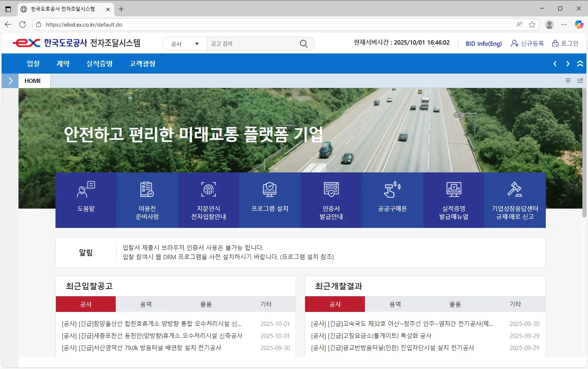The image size is (588, 369).
Task: Click inside the 공고 검색 input field
Action: coord(249,43)
